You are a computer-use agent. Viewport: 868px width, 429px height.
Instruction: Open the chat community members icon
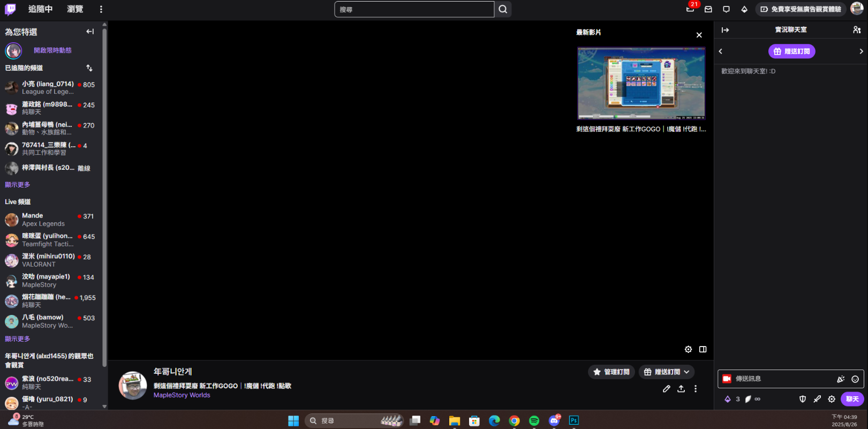(857, 30)
